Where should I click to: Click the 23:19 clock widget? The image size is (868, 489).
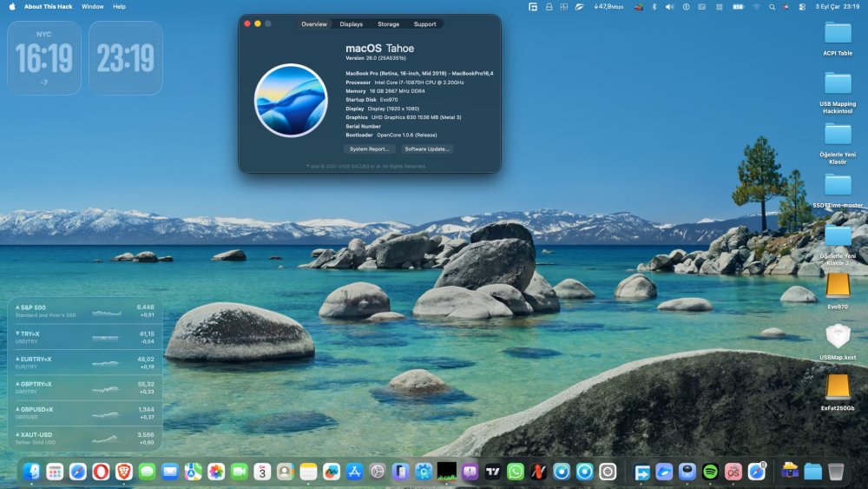126,58
